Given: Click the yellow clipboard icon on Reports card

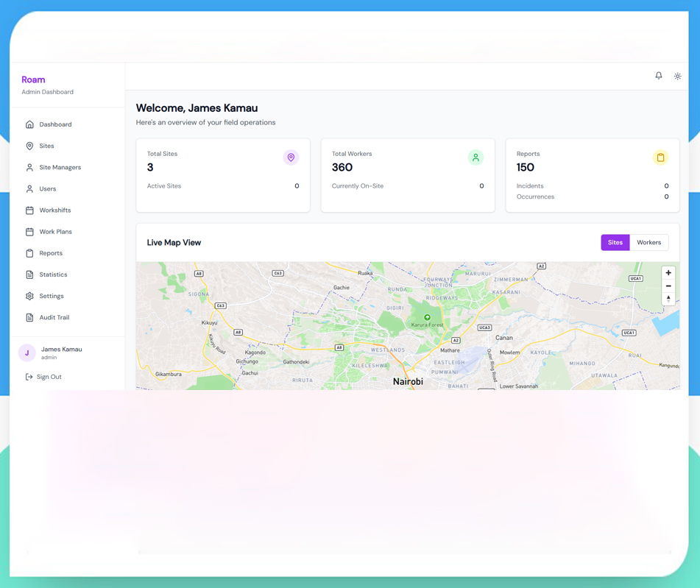Looking at the screenshot, I should tap(660, 157).
